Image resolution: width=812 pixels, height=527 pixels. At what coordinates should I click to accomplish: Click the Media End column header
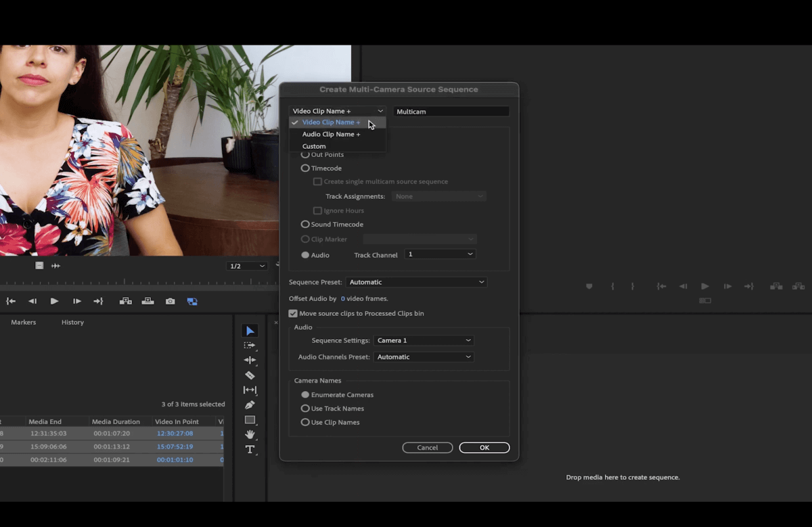pos(45,421)
